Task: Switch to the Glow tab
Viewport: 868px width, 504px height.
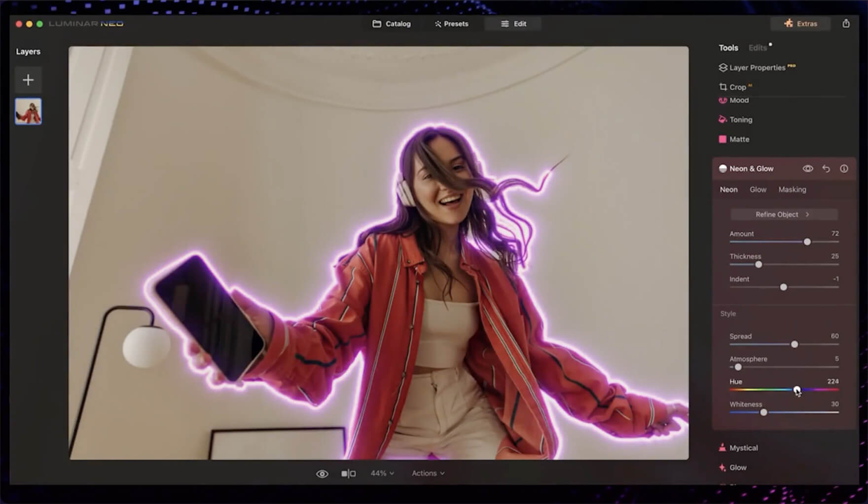Action: [758, 189]
